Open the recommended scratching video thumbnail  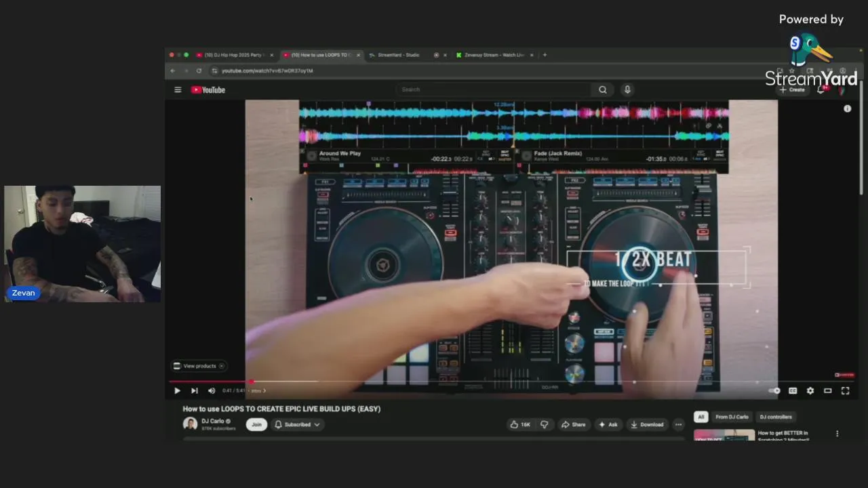pos(724,434)
